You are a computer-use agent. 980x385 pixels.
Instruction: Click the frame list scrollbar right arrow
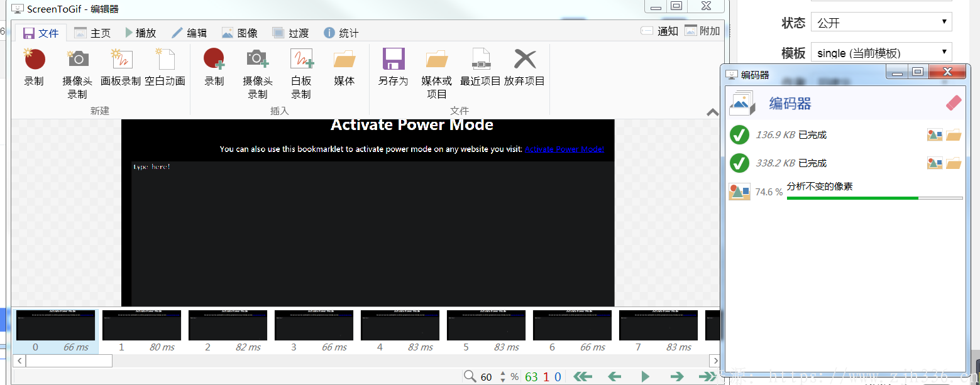(x=714, y=361)
